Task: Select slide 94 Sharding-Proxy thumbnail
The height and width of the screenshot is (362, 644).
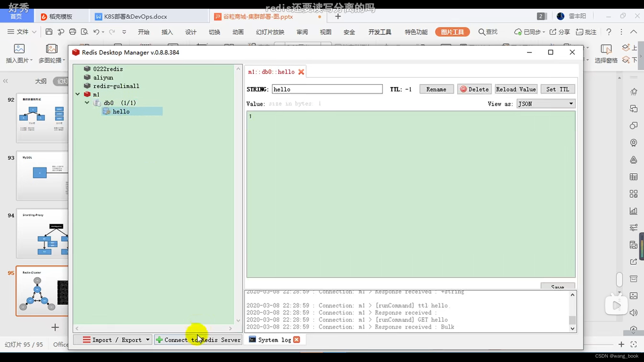Action: pos(42,233)
